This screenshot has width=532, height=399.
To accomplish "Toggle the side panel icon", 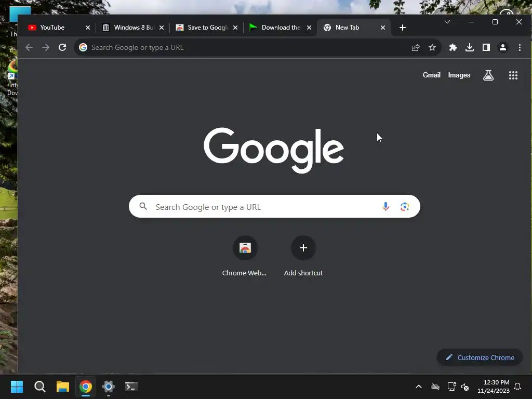I will tap(486, 47).
